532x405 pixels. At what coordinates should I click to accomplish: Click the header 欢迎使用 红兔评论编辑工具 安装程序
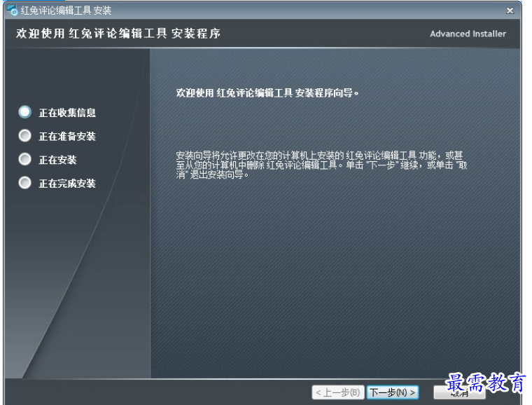pos(118,34)
